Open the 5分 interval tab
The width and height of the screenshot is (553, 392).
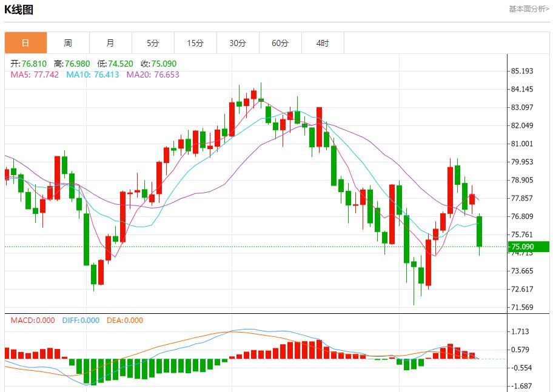(x=153, y=43)
